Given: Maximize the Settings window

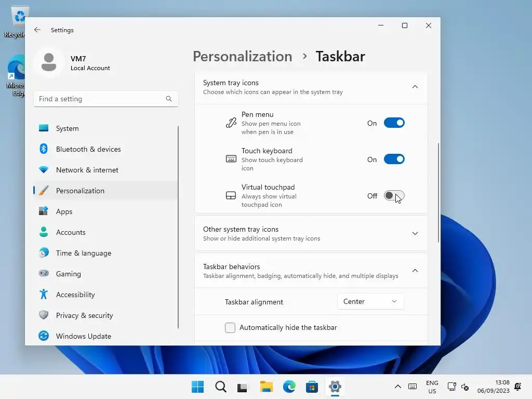Looking at the screenshot, I should pyautogui.click(x=404, y=25).
